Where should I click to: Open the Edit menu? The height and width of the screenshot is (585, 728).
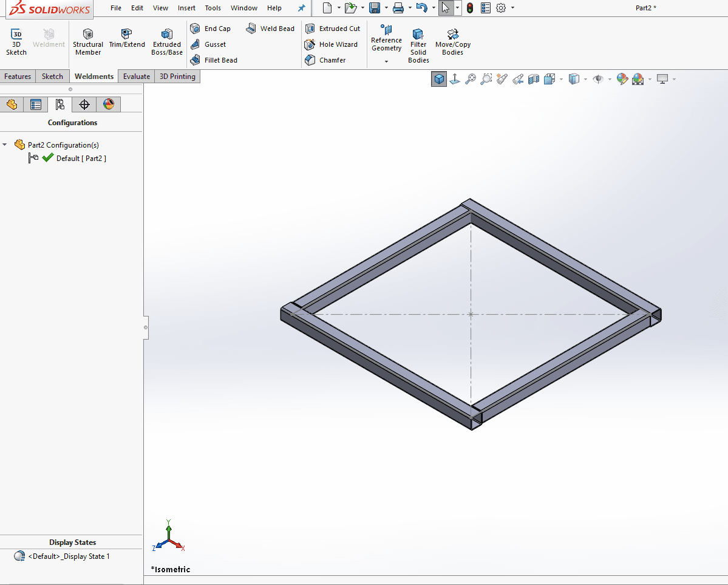tap(137, 8)
